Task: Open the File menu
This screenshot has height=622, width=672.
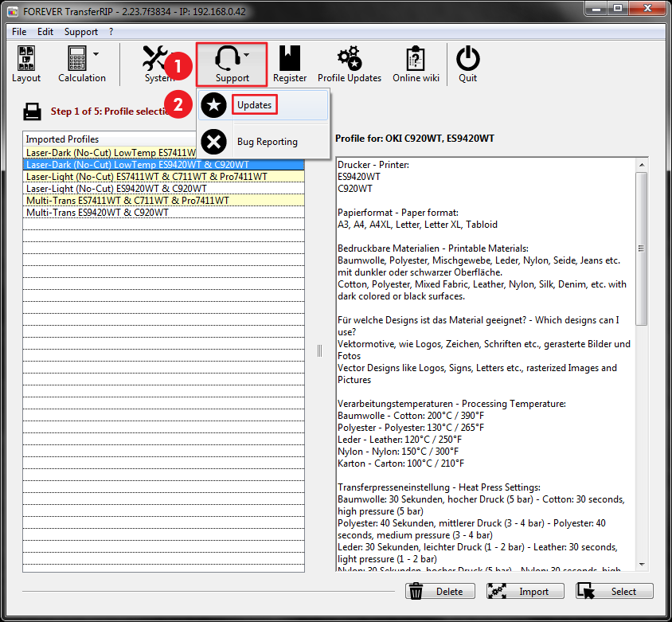Action: point(19,32)
